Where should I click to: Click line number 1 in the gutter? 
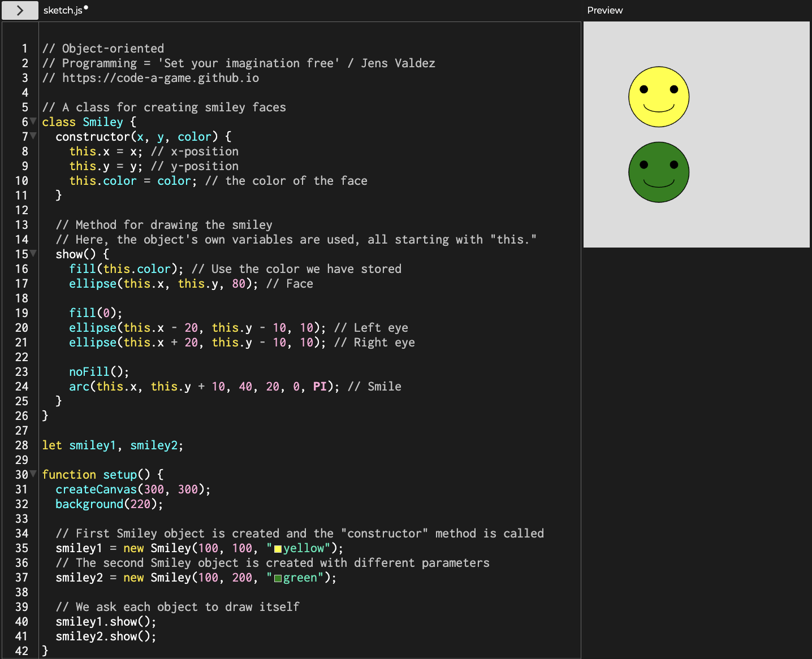(24, 49)
